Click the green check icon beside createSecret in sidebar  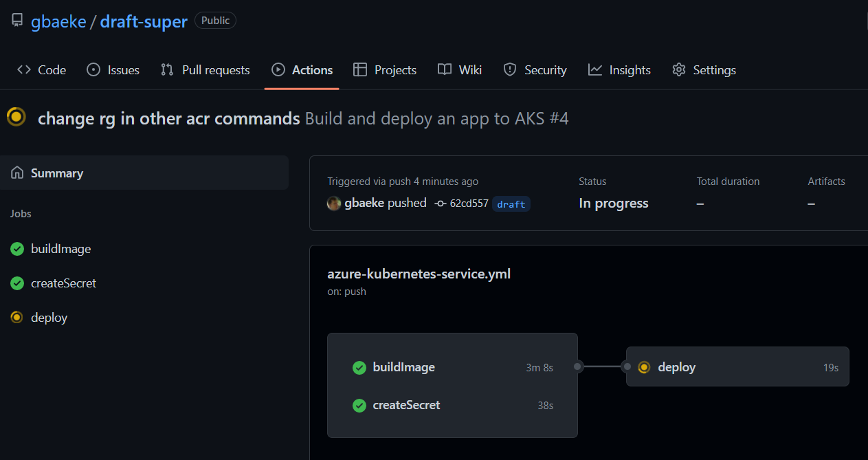point(17,283)
